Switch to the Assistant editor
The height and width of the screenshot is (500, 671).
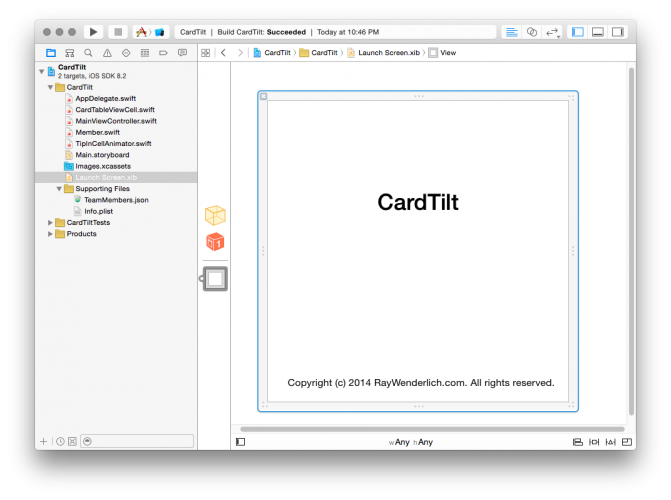[x=532, y=32]
